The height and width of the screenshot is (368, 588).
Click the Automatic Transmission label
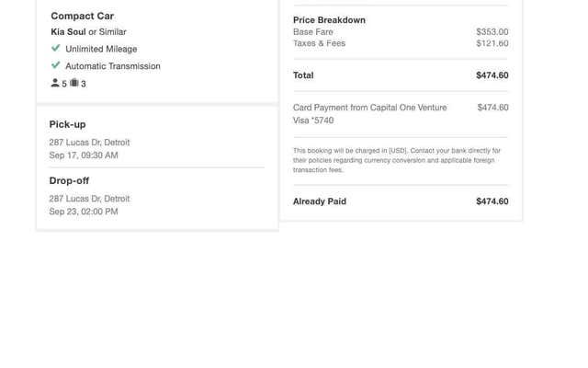pyautogui.click(x=113, y=66)
